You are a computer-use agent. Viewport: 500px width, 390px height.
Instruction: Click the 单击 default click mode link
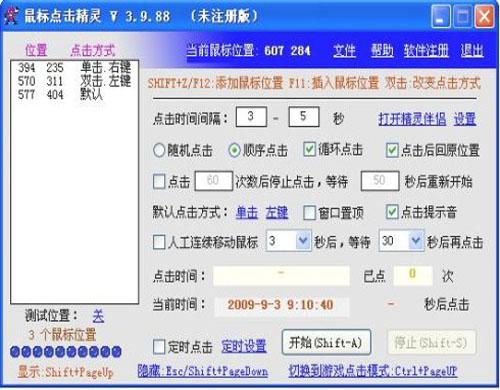coord(247,212)
